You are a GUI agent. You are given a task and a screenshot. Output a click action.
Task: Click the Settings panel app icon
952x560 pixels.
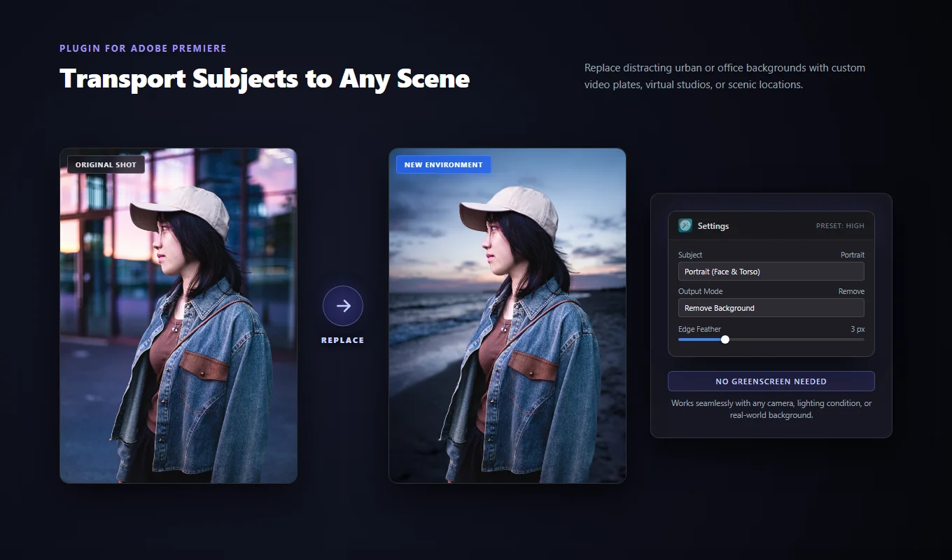[685, 225]
